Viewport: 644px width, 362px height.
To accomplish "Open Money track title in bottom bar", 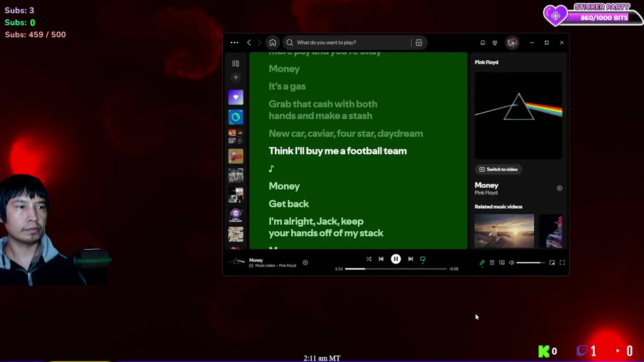I will 256,260.
